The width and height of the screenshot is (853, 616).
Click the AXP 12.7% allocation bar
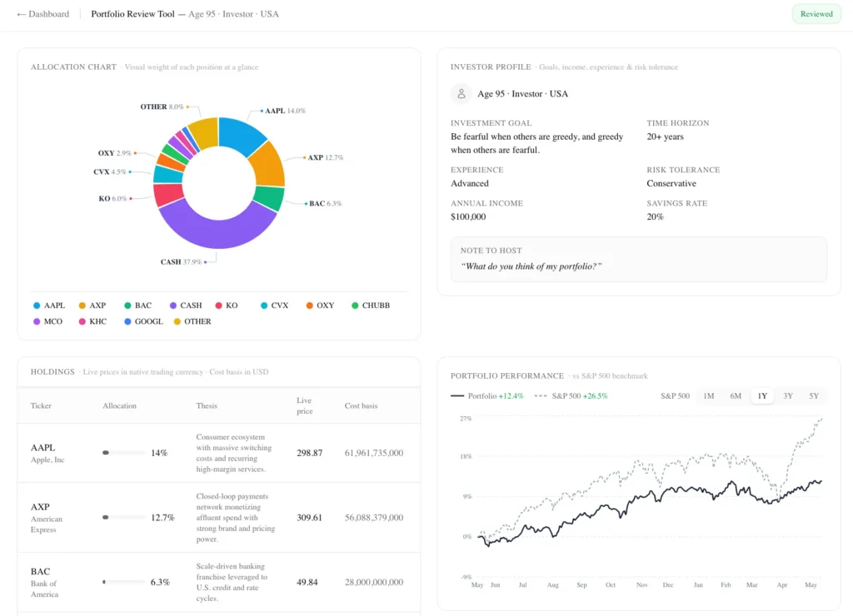(123, 518)
